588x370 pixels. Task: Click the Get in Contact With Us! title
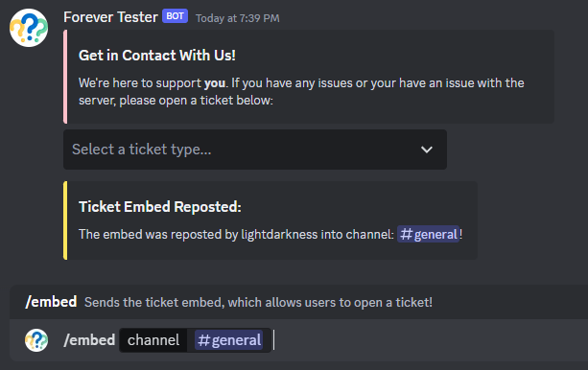click(x=157, y=55)
